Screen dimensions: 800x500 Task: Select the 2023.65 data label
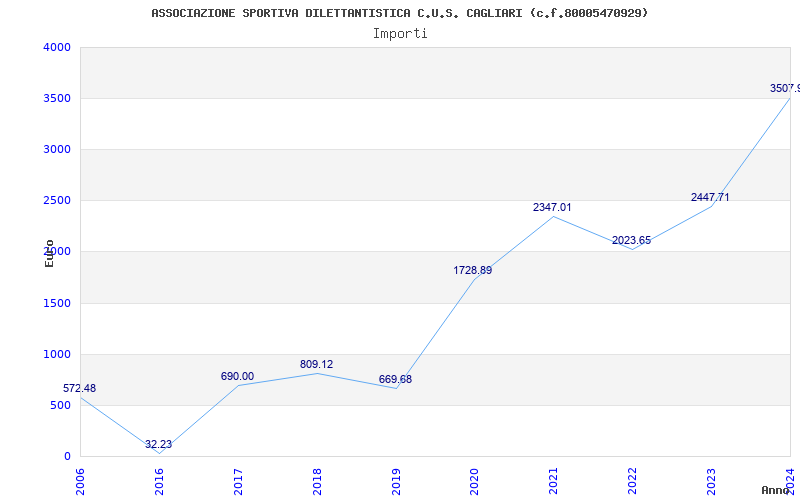pos(631,240)
